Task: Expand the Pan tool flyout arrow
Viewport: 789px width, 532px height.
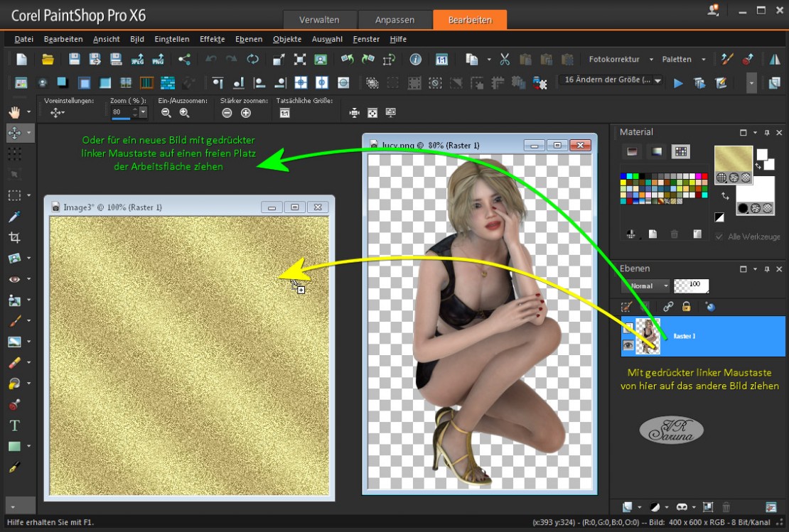Action: click(x=28, y=112)
